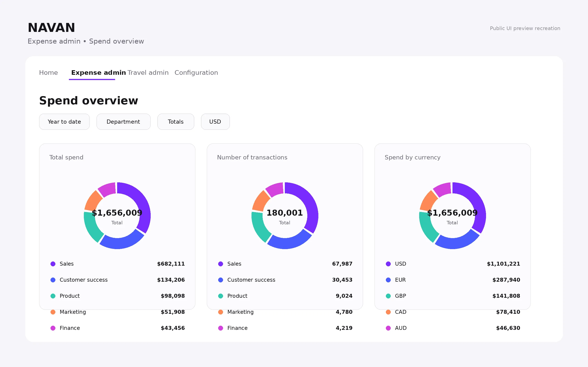588x367 pixels.
Task: Click the Finance row under Number of transactions
Action: coord(285,328)
